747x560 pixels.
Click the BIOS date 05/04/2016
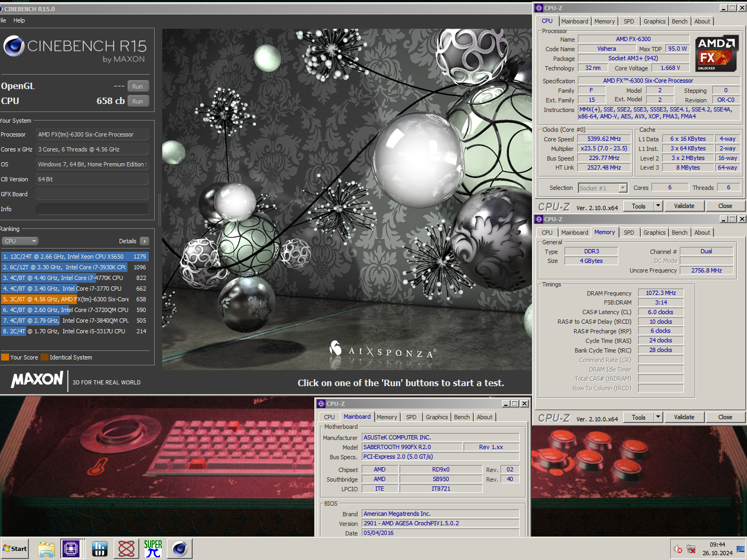(440, 533)
